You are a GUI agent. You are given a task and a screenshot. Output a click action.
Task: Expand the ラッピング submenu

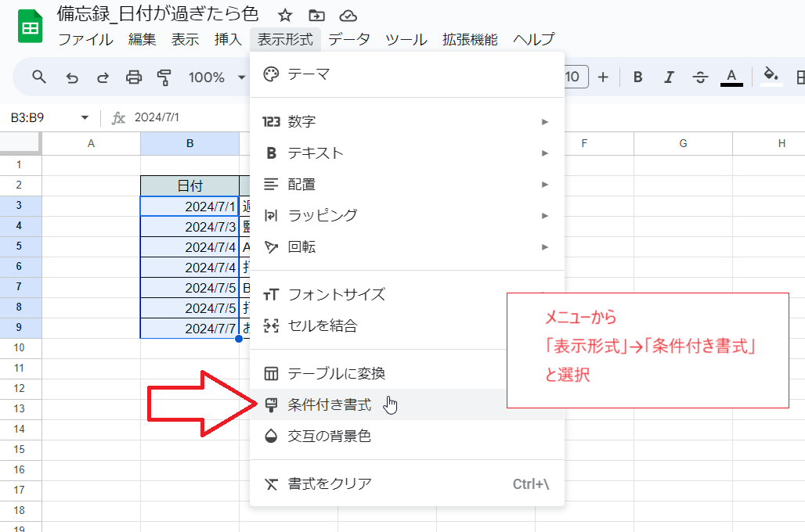click(x=406, y=215)
